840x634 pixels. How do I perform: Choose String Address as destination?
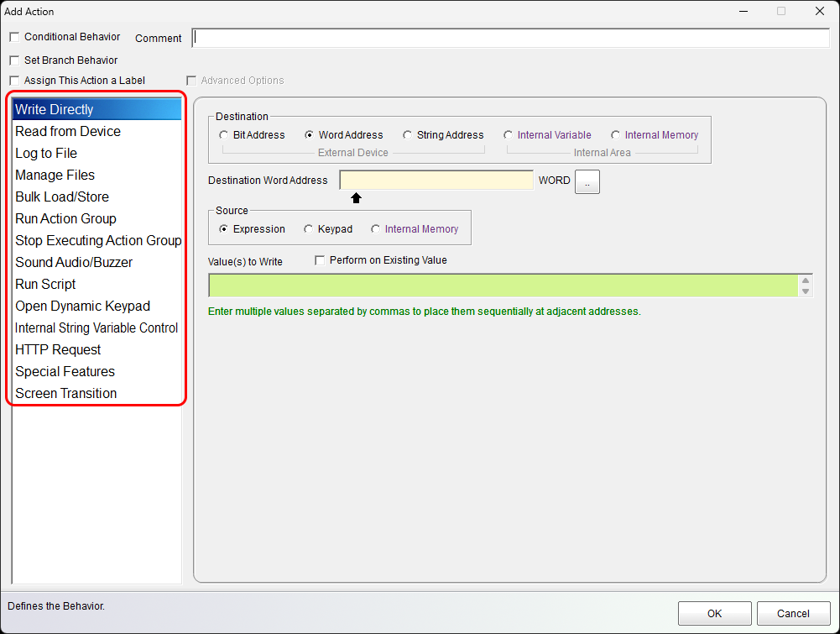pos(408,135)
